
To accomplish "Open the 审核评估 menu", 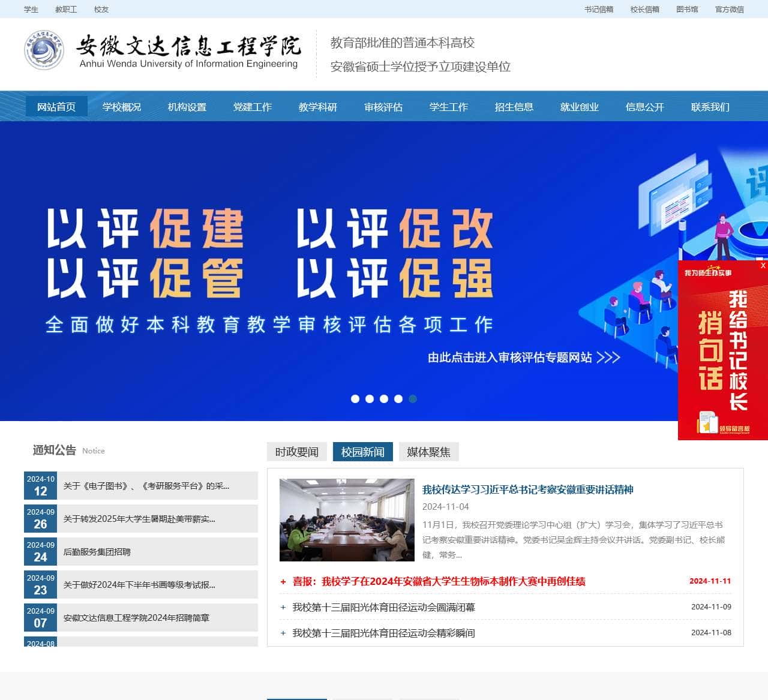I will pyautogui.click(x=383, y=107).
